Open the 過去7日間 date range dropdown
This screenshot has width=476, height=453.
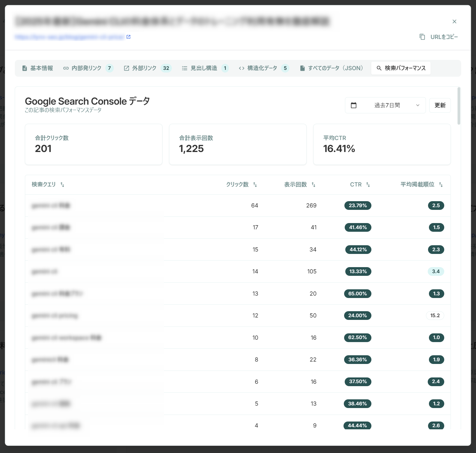[x=387, y=105]
